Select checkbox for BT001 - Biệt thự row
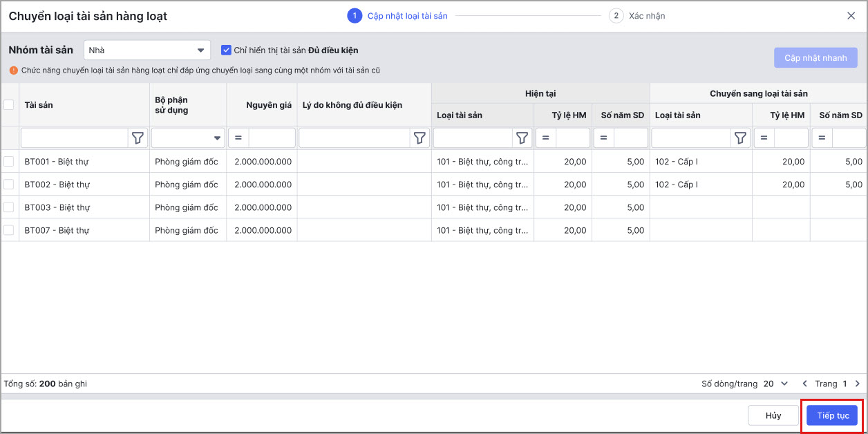This screenshot has height=434, width=868. pyautogui.click(x=9, y=162)
